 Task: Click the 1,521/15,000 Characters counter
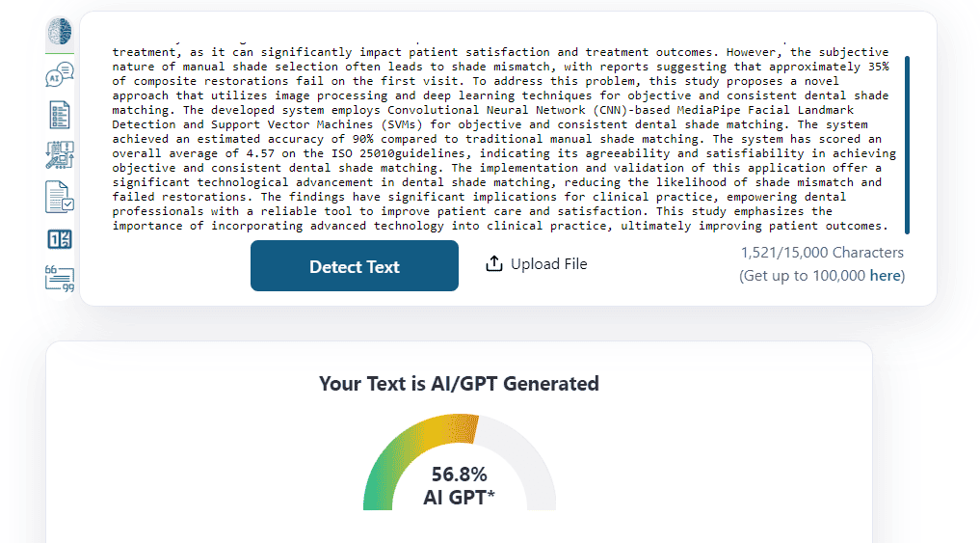(x=822, y=253)
